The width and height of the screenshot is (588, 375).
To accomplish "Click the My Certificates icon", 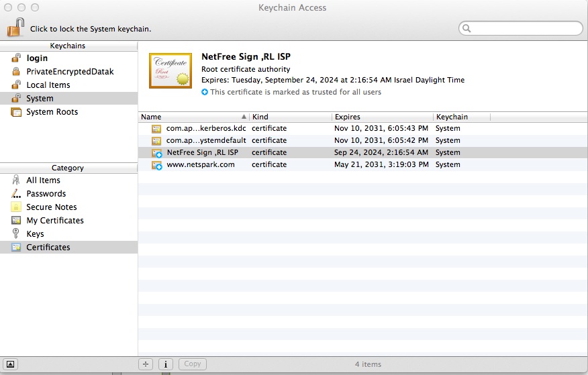I will click(x=16, y=220).
